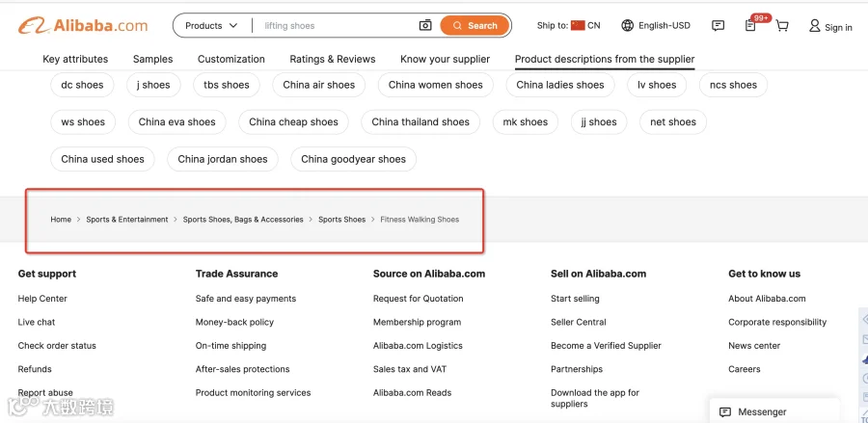
Task: Click the Sign in user icon
Action: point(814,25)
